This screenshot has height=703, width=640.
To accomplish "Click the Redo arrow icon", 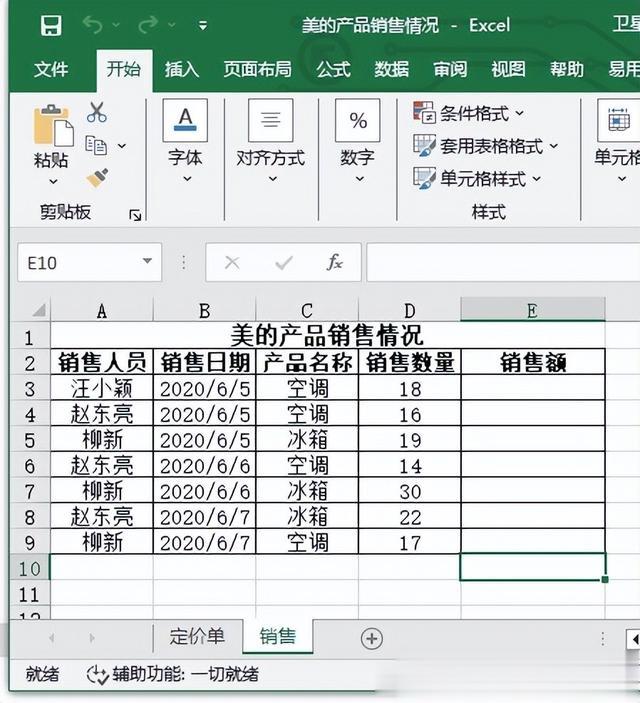I will click(148, 25).
